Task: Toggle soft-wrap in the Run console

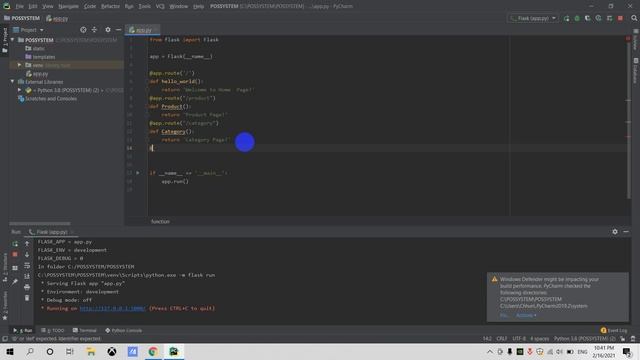Action: [x=27, y=265]
